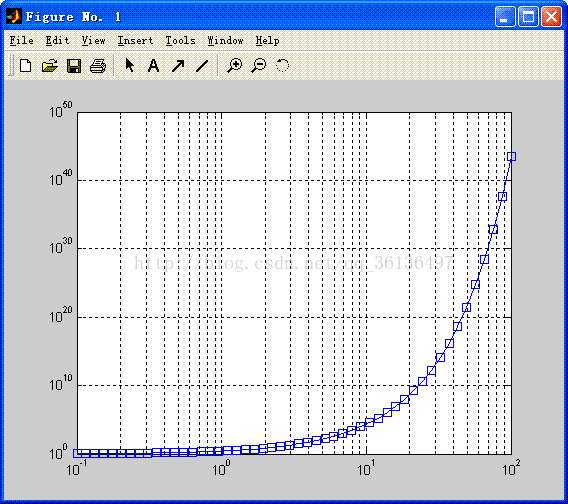Print the figure using the printer icon
This screenshot has width=568, height=504.
coord(98,66)
